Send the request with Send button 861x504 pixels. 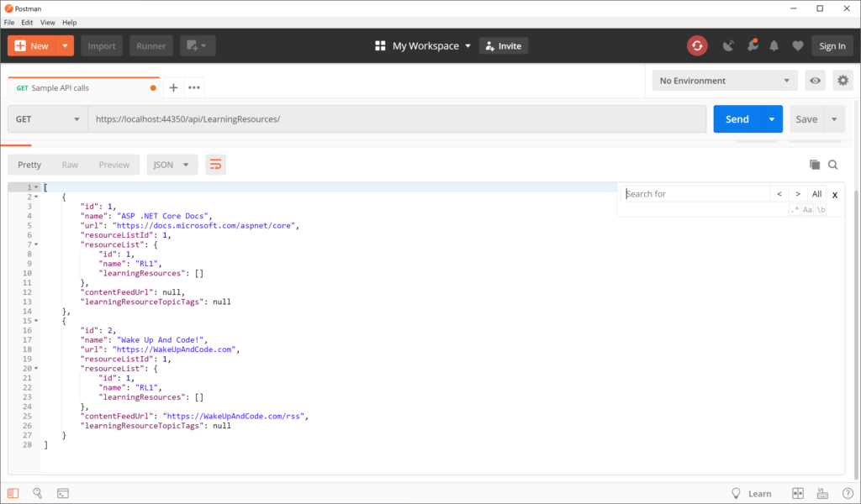[x=737, y=119]
